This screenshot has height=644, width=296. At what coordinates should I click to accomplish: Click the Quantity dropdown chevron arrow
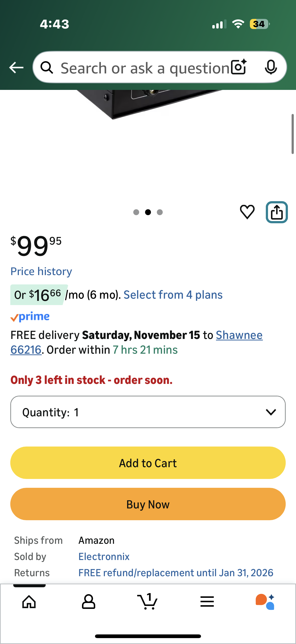tap(271, 412)
